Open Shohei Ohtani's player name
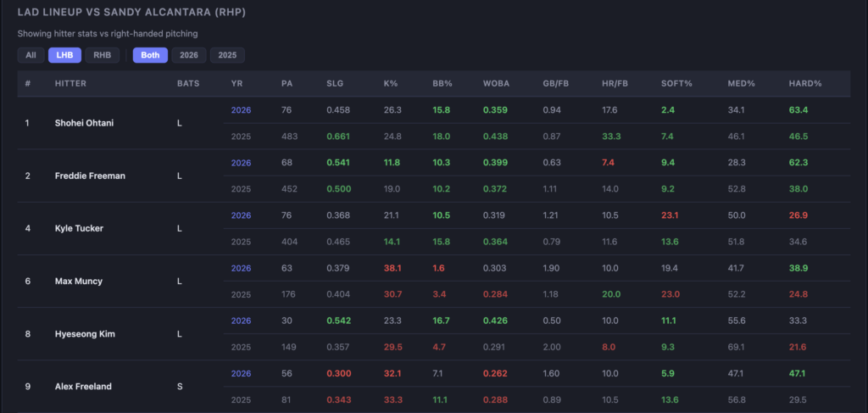868x413 pixels. 84,123
